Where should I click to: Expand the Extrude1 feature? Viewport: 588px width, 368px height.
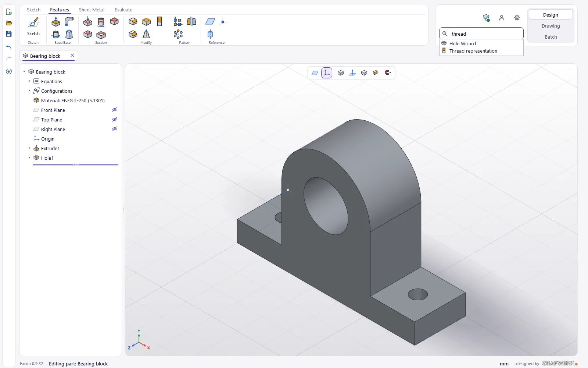tap(29, 148)
